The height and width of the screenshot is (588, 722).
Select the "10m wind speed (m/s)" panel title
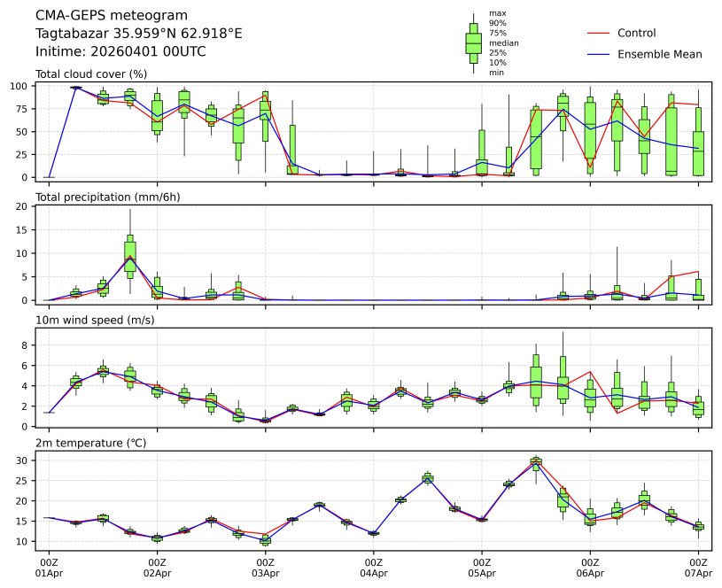coord(95,320)
